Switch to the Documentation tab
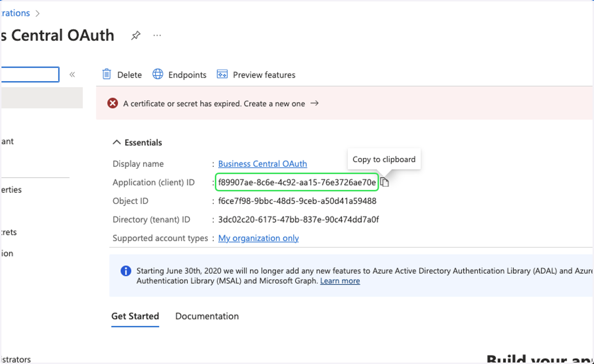 tap(207, 316)
